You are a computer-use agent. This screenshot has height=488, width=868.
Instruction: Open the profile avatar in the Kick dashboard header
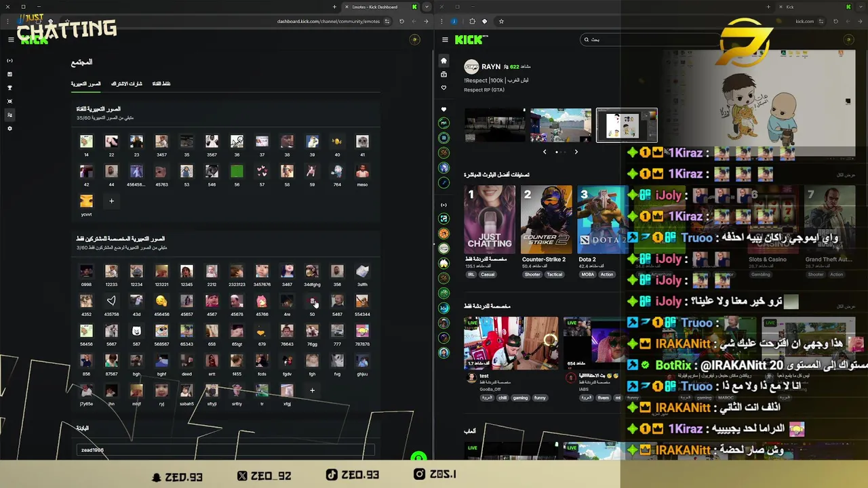click(414, 39)
